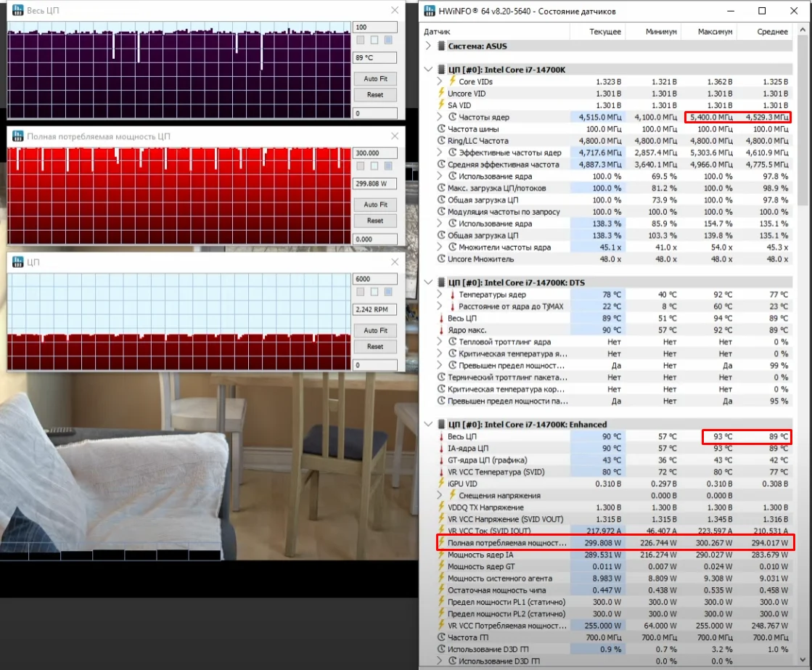Screen dimensions: 812x670
Task: Expand the Система: ASUS sensor group
Action: pyautogui.click(x=428, y=46)
